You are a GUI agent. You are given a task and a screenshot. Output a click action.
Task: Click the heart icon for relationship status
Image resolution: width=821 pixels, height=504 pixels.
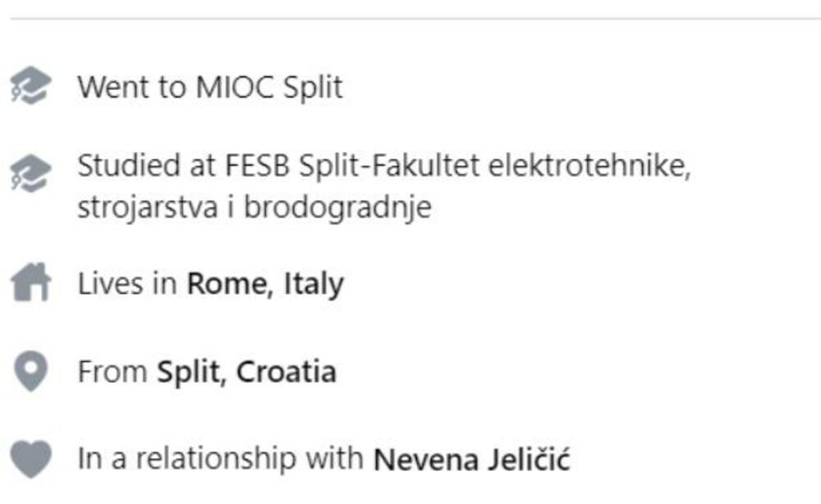point(30,459)
